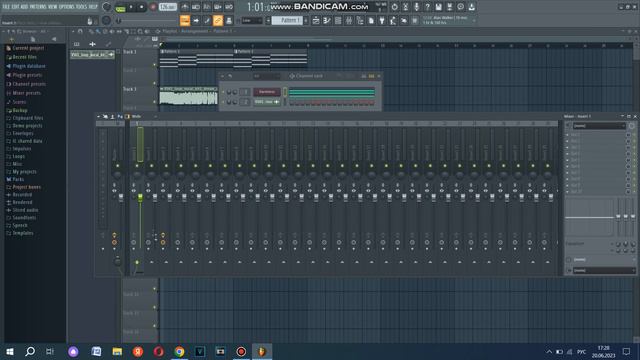Open Piano roll view icon

click(x=327, y=20)
